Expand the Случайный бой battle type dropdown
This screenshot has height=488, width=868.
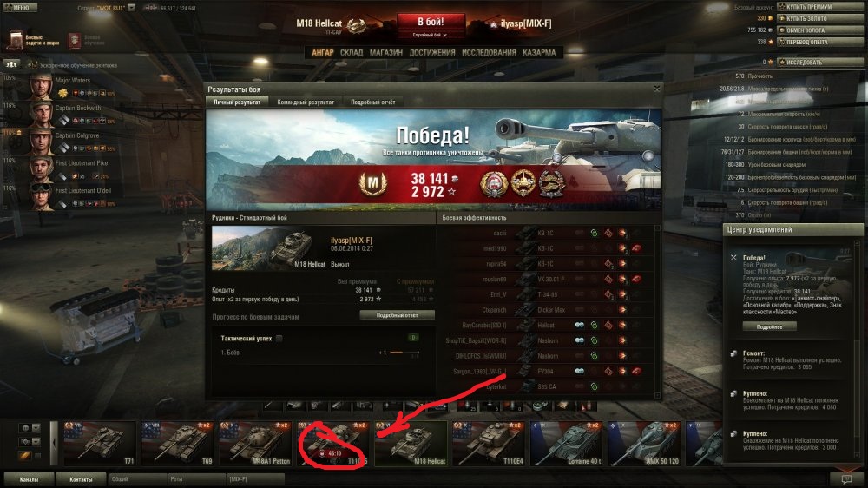pyautogui.click(x=431, y=35)
